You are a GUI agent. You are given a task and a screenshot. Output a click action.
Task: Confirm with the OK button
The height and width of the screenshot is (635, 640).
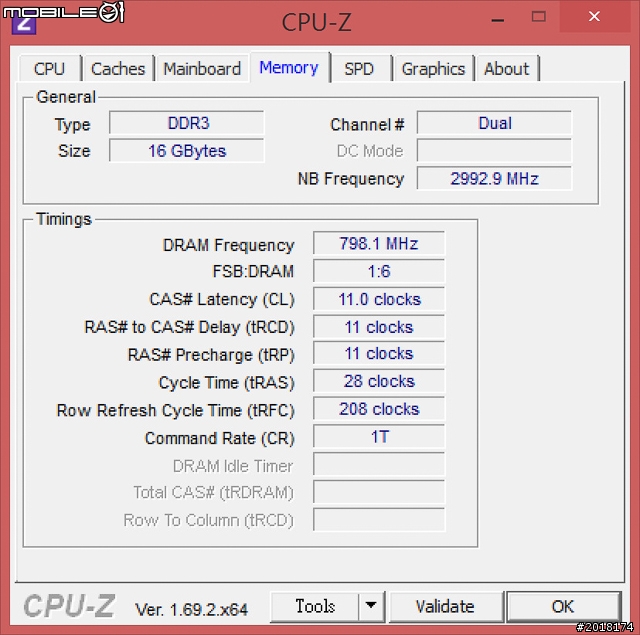pyautogui.click(x=564, y=606)
